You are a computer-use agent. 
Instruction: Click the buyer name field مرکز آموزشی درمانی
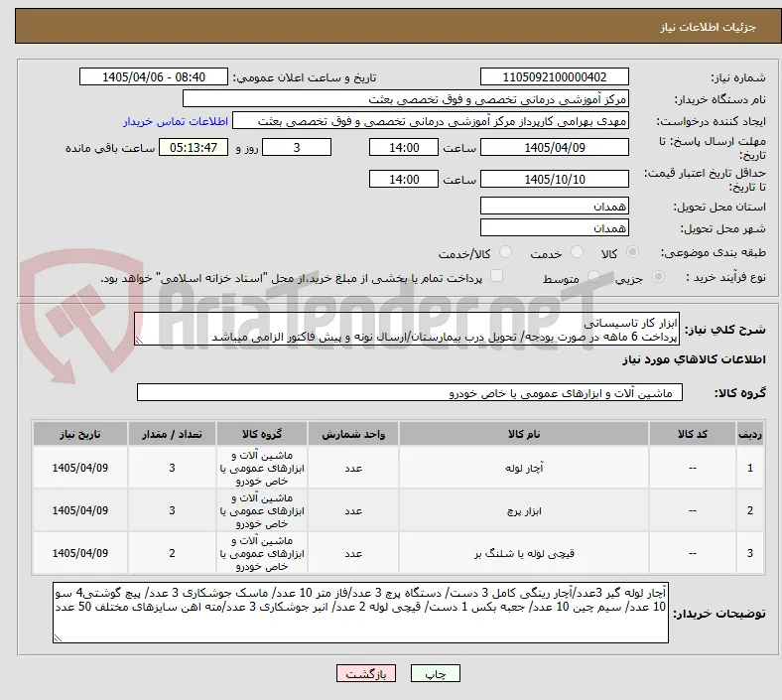(x=406, y=98)
